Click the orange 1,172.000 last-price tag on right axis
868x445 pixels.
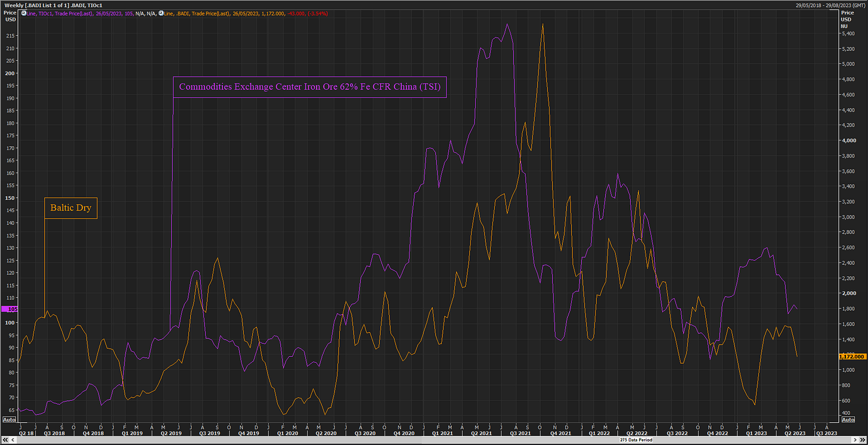[852, 357]
